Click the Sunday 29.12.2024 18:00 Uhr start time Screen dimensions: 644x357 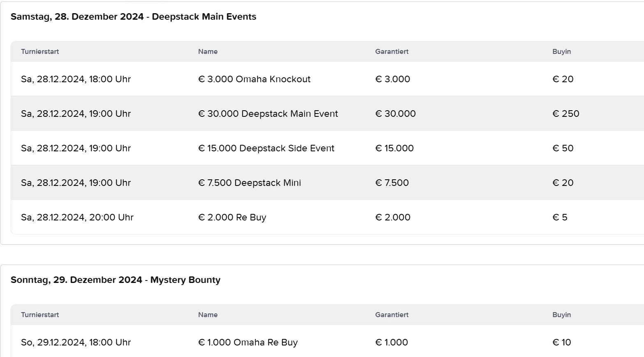(76, 342)
